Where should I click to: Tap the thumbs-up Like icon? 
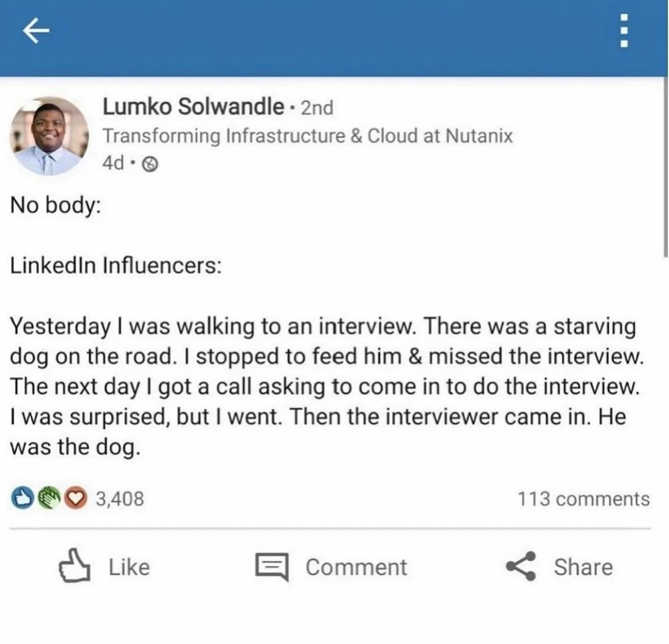pyautogui.click(x=74, y=565)
